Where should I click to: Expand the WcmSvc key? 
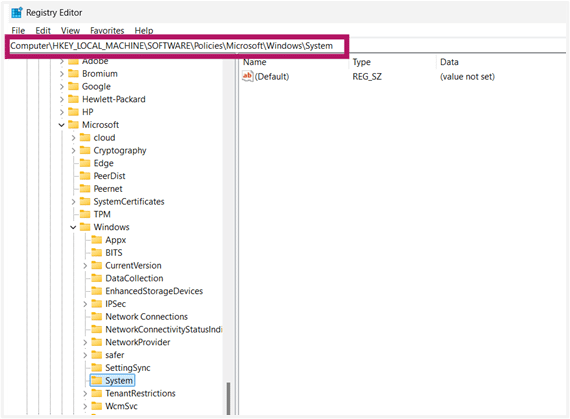point(85,406)
